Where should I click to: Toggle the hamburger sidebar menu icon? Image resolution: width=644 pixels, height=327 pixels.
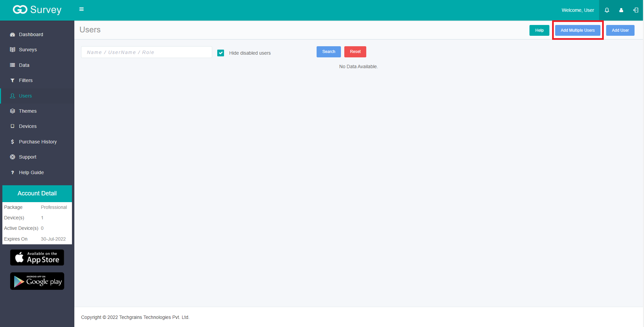[81, 9]
